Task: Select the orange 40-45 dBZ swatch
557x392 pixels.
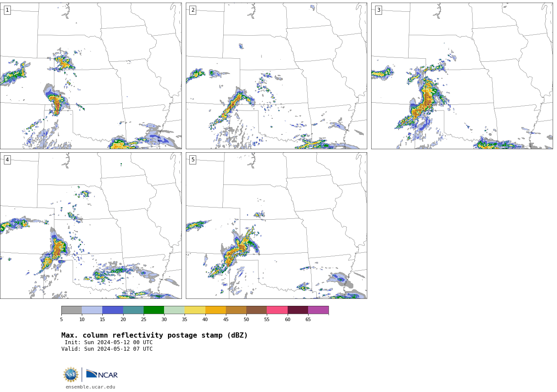Action: coord(215,310)
